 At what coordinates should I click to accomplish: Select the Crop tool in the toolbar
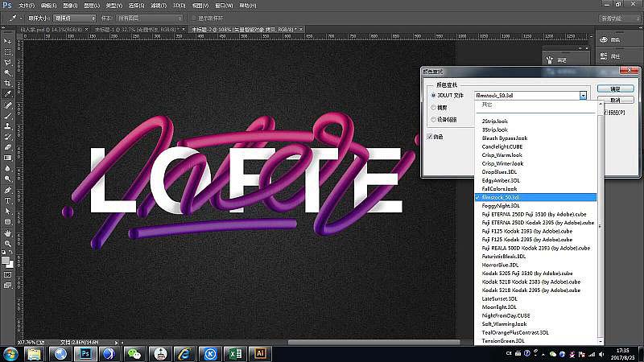coord(7,84)
